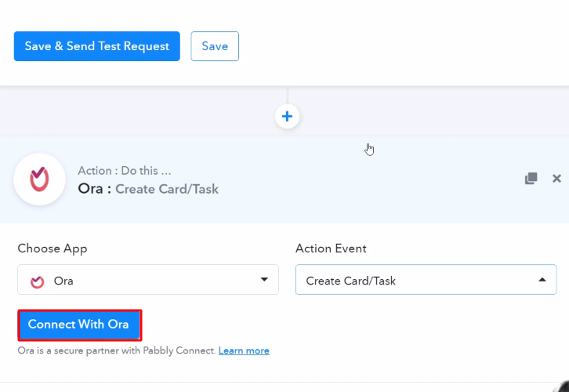
Task: Click the Ora logo in action header
Action: pyautogui.click(x=39, y=180)
